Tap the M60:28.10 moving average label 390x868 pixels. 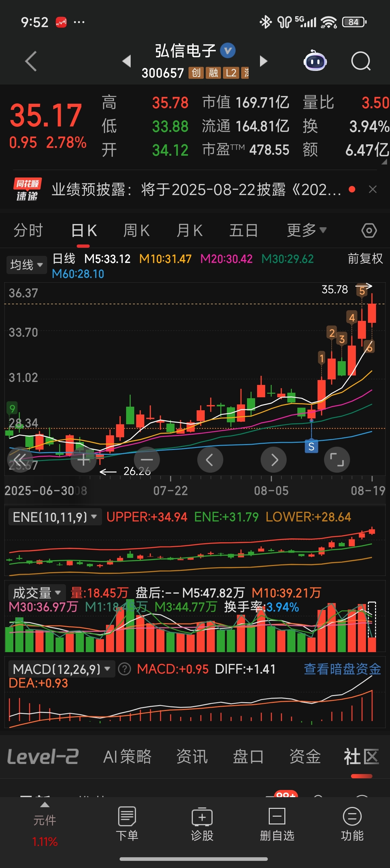(x=78, y=274)
